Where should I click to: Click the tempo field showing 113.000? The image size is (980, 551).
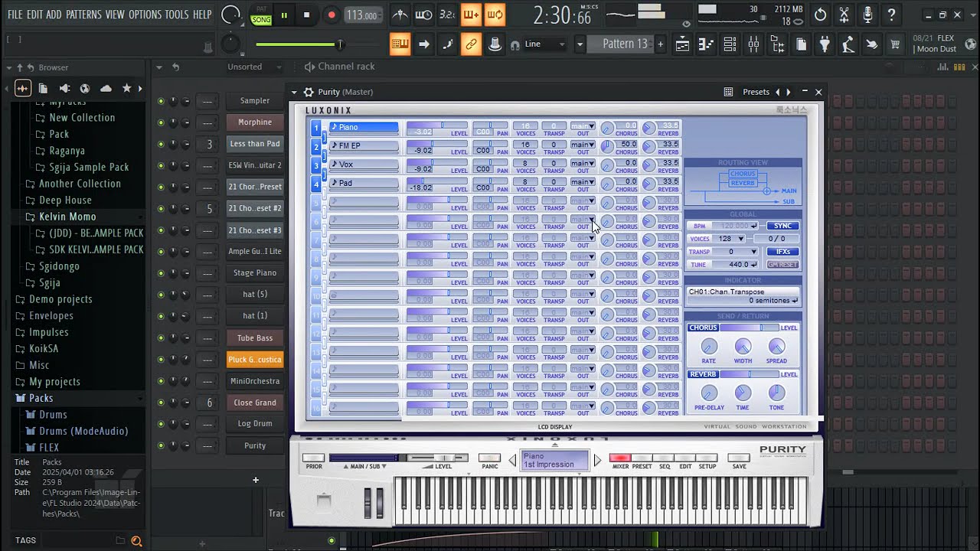click(362, 15)
